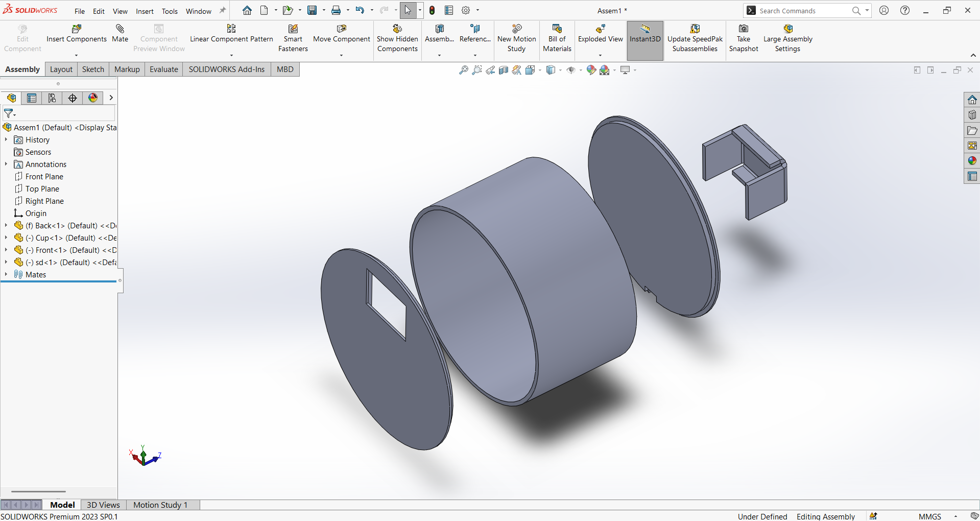Open Insert Components dropdown arrow
This screenshot has height=521, width=980.
[x=77, y=55]
